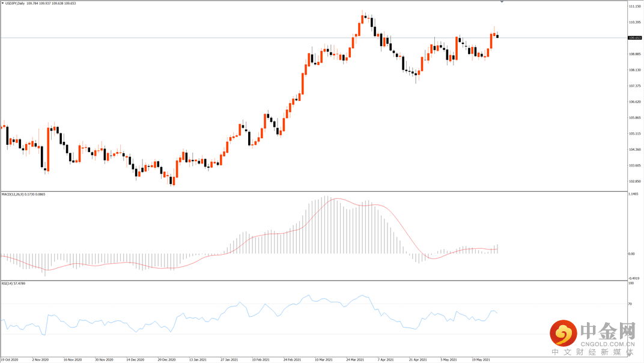Click the 10 Mar 2021 date label
Image resolution: width=644 pixels, height=363 pixels.
(324, 360)
